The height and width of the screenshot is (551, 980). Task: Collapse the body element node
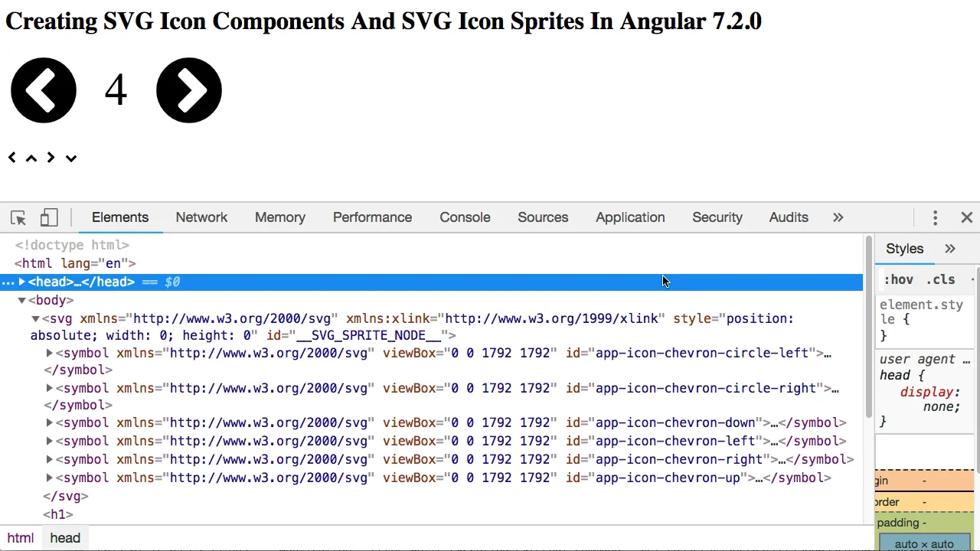[22, 301]
